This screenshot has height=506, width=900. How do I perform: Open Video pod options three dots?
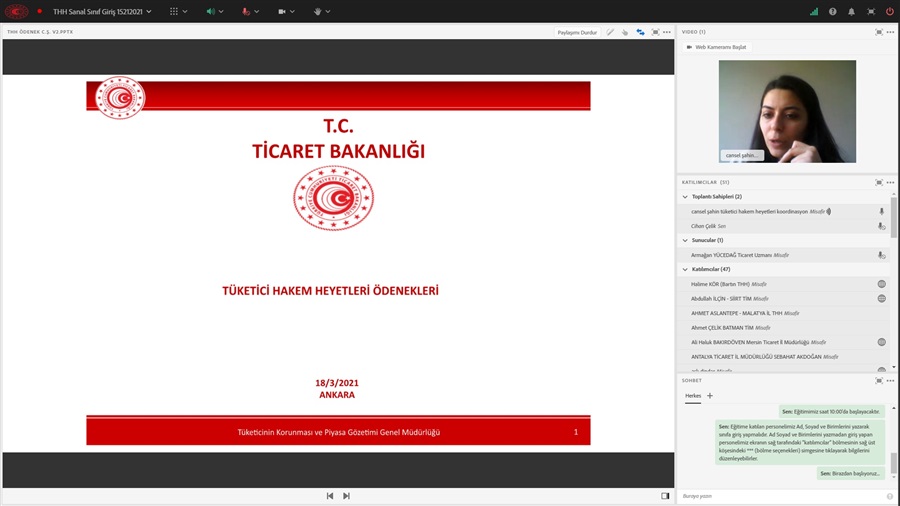point(890,32)
